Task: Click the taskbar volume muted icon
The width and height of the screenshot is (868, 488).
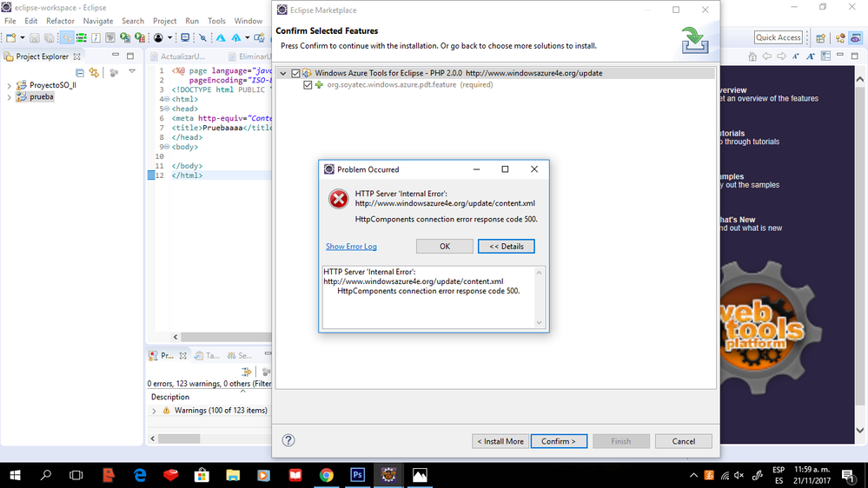Action: [x=739, y=475]
